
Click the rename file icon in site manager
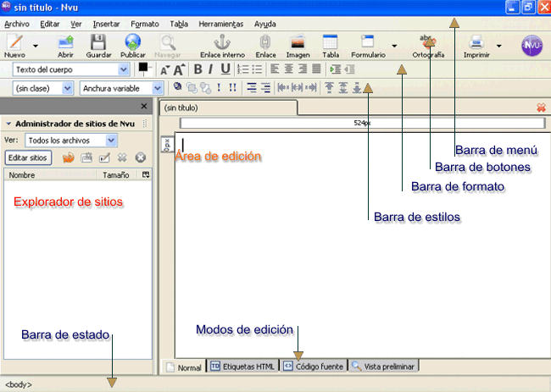(104, 157)
